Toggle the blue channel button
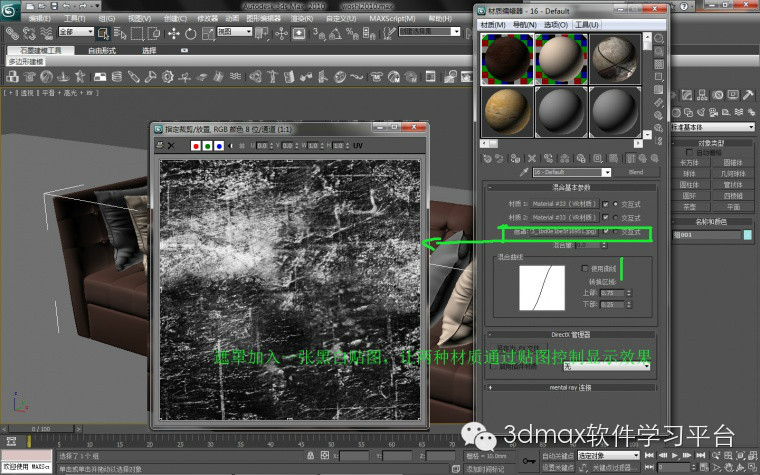 coord(219,145)
